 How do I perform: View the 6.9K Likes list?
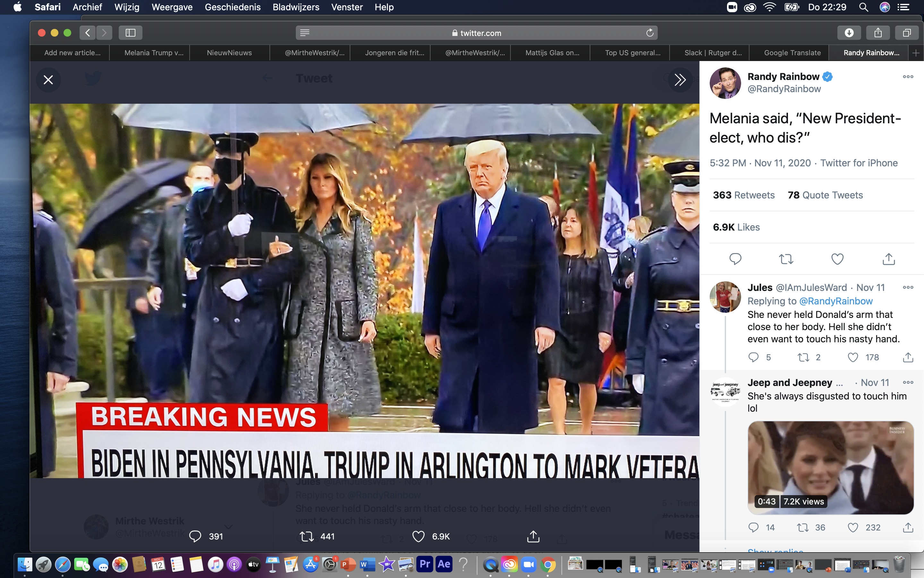pos(736,227)
